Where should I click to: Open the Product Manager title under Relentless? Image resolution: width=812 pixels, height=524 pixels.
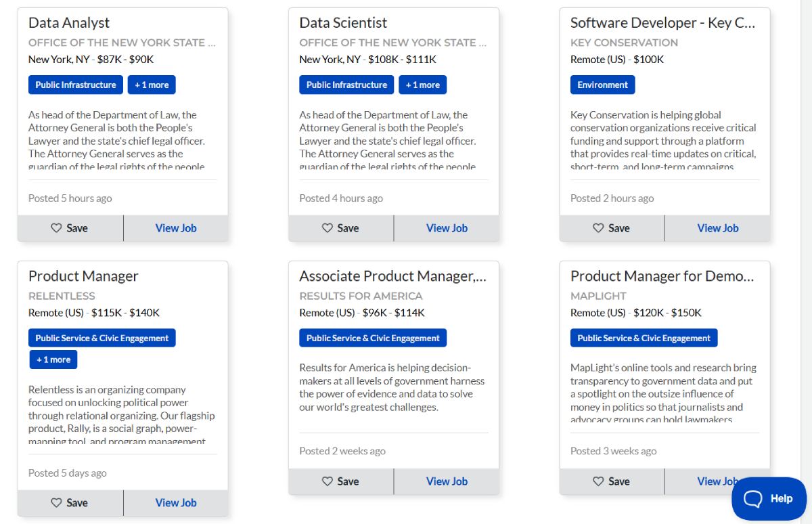[x=83, y=276]
